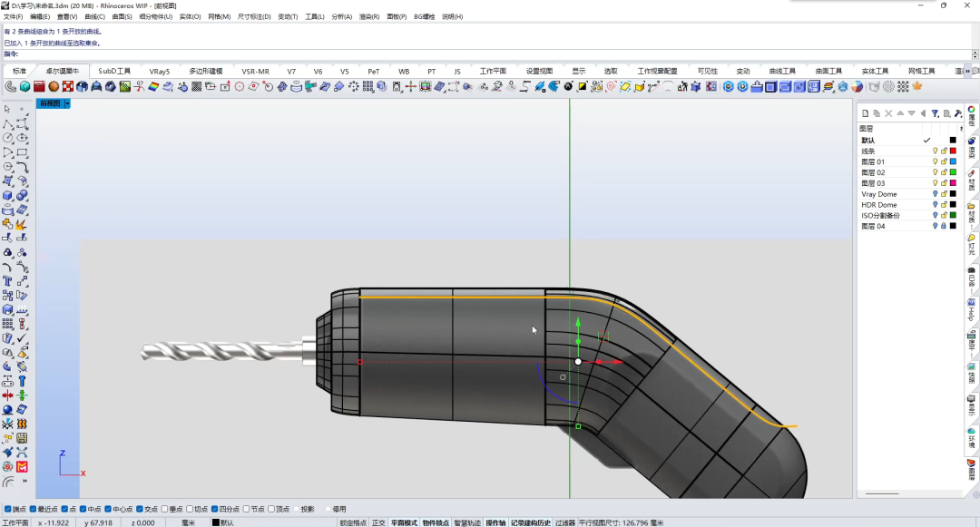Turn off the 图层 01 light bulb visibility

point(935,161)
